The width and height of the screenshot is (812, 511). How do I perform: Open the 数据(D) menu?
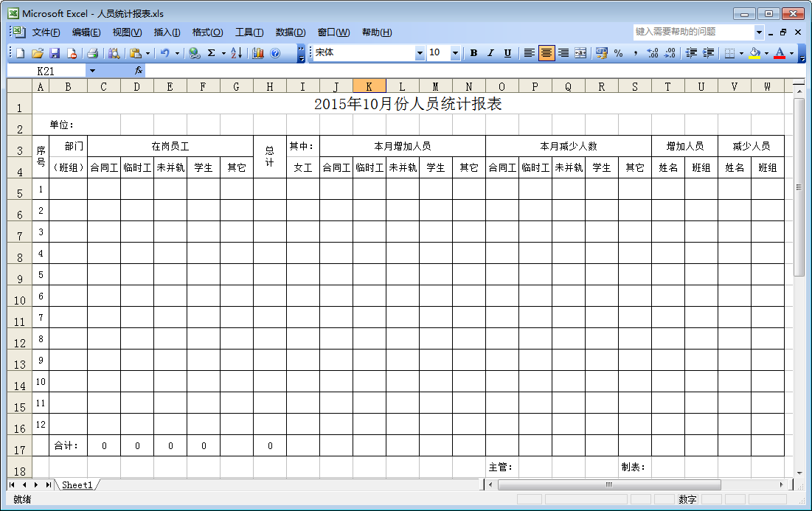(x=290, y=32)
